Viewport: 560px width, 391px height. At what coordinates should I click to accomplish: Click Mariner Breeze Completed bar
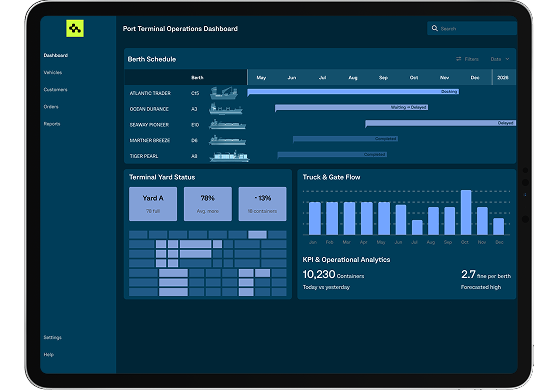345,139
